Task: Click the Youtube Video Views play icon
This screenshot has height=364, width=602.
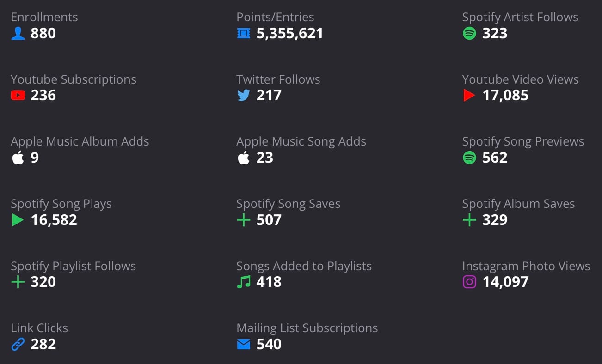Action: coord(469,95)
